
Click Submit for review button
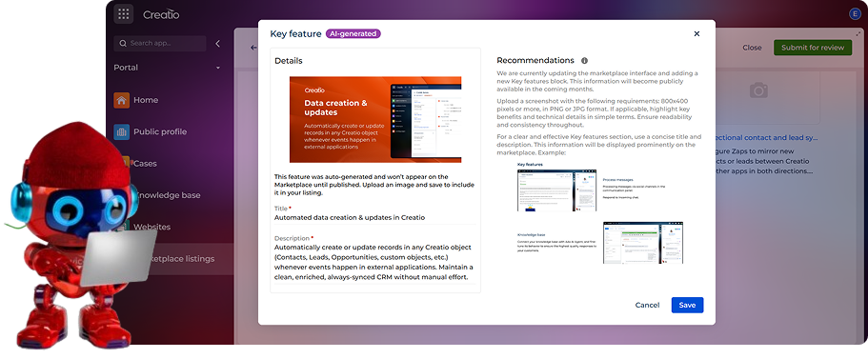click(x=812, y=48)
